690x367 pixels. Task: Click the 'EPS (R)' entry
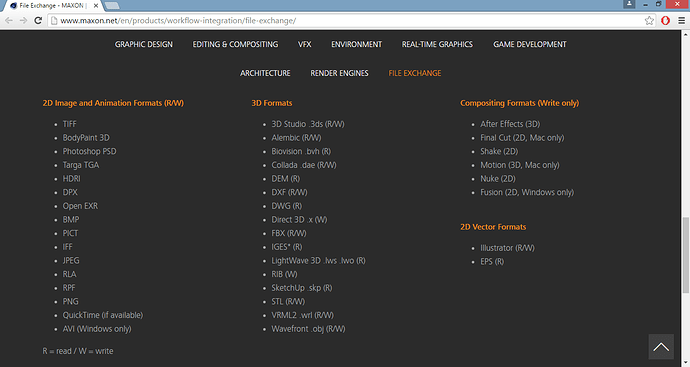(492, 262)
